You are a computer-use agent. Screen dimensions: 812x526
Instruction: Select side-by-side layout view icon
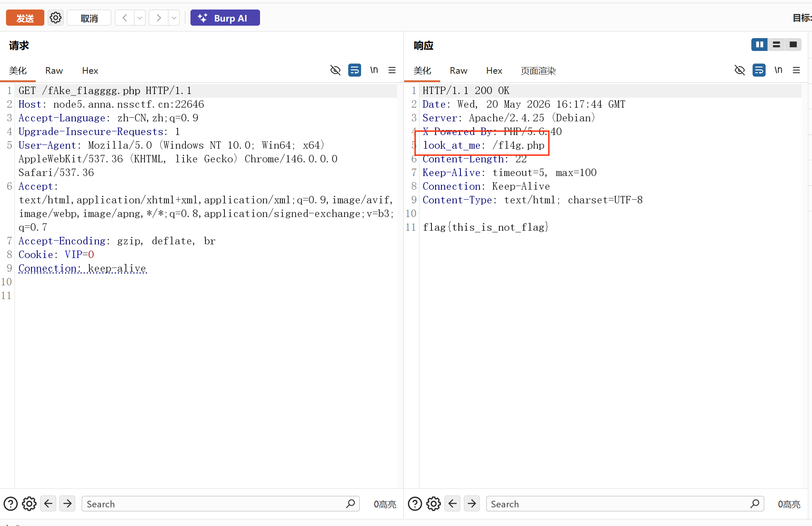tap(759, 44)
